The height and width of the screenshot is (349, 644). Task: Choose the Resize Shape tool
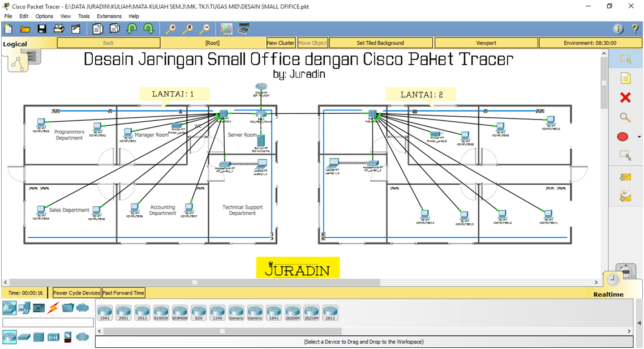coord(625,155)
